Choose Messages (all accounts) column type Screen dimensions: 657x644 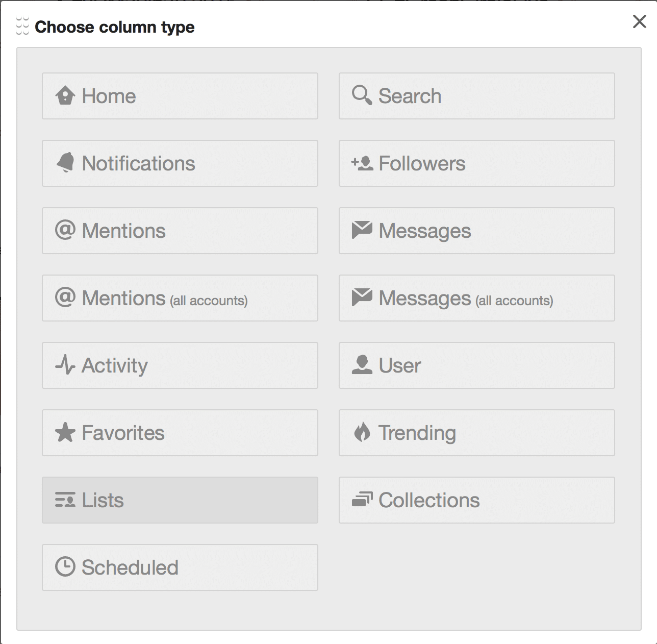point(476,298)
